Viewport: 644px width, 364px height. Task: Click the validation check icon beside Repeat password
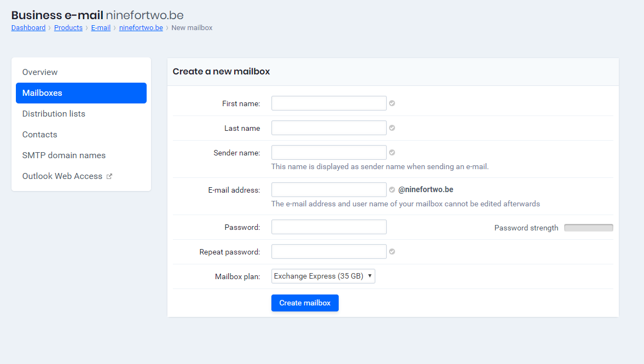coord(392,251)
